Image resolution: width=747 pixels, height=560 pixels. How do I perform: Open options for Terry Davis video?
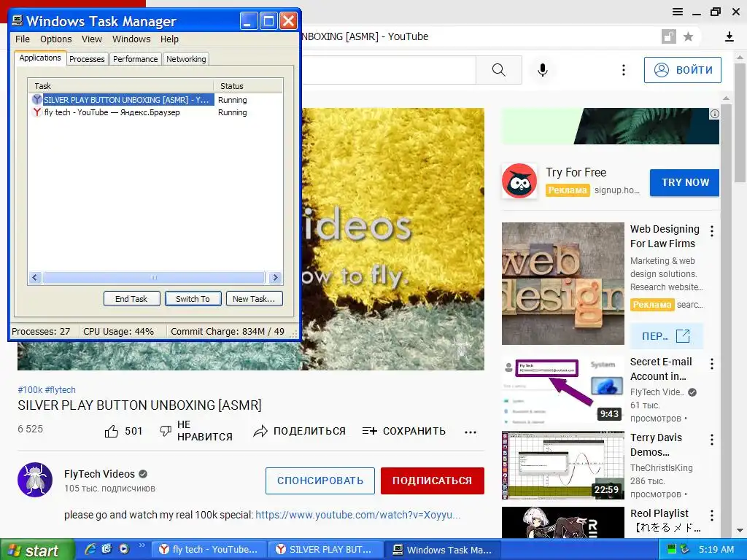[x=712, y=440]
